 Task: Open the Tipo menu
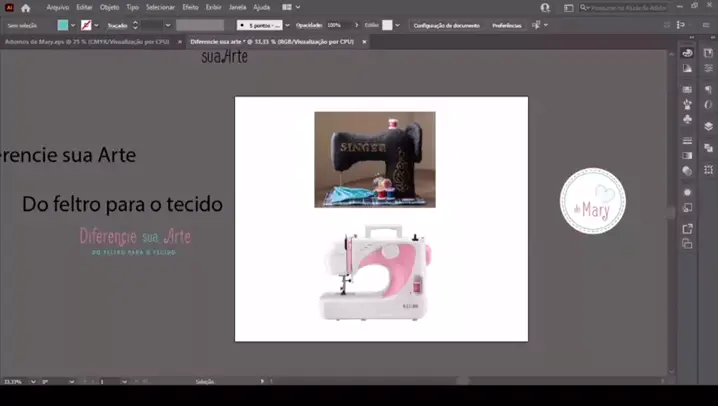coord(132,7)
